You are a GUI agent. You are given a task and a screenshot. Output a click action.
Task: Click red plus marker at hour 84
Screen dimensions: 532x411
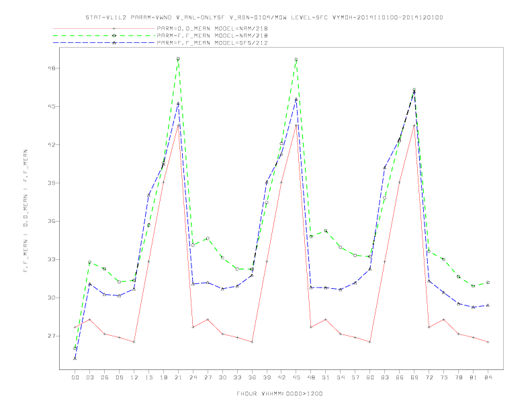pos(488,342)
